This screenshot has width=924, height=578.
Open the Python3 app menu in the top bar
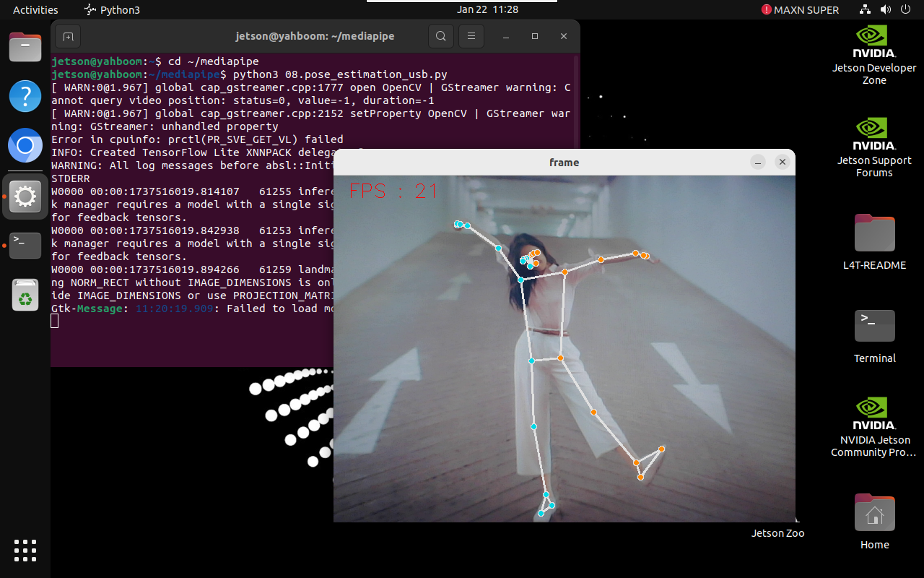pos(112,10)
